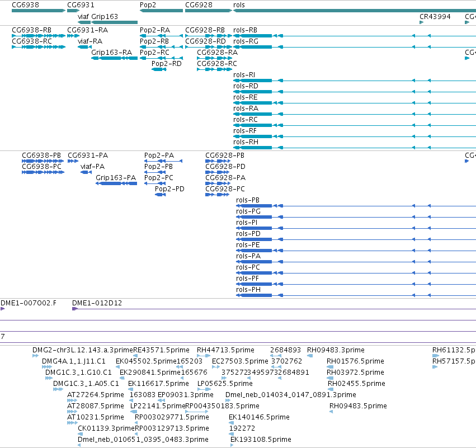Click the CG6938 gene label
Viewport: 476px width, 448px height.
point(25,5)
